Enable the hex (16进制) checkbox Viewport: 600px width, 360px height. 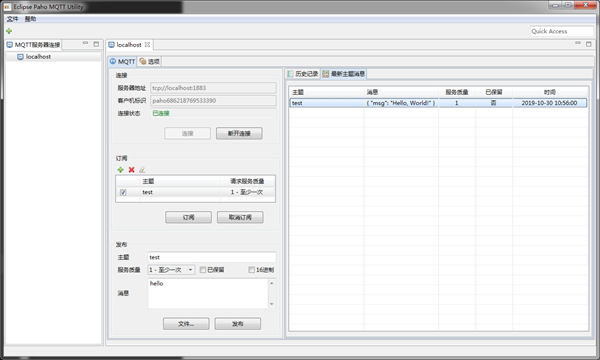(251, 270)
